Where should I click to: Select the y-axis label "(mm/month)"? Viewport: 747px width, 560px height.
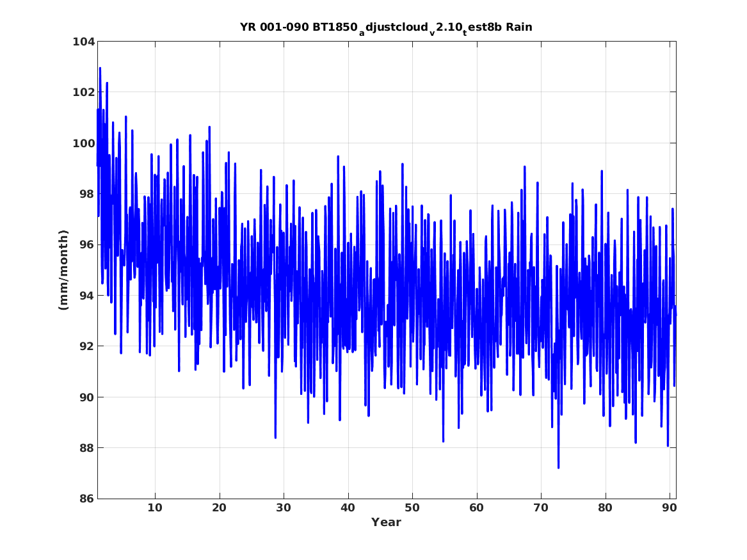63,270
